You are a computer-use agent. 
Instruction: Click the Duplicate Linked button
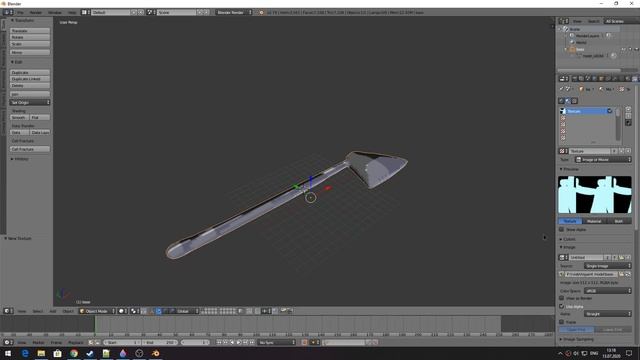30,79
